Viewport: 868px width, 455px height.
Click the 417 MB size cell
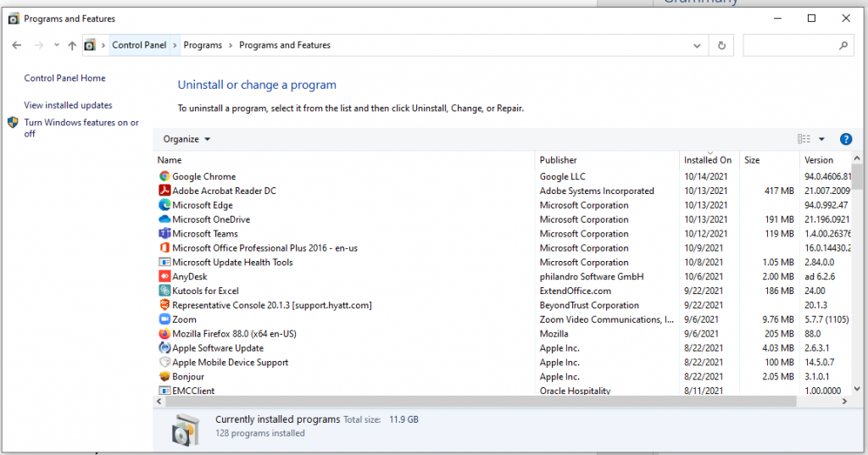(779, 191)
